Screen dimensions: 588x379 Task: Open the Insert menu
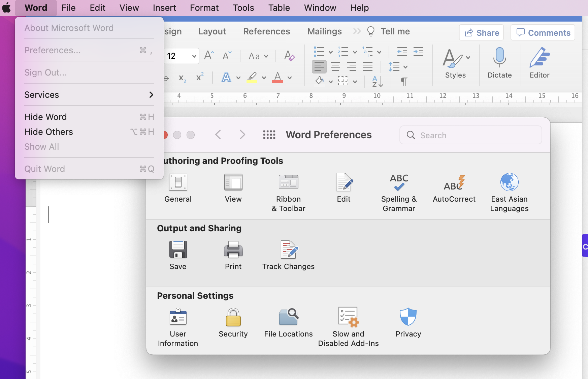(164, 8)
